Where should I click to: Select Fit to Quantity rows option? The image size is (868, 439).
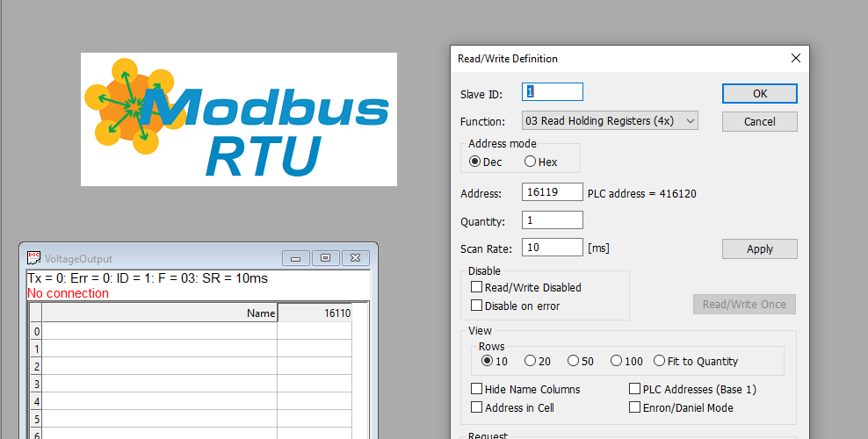(696, 361)
